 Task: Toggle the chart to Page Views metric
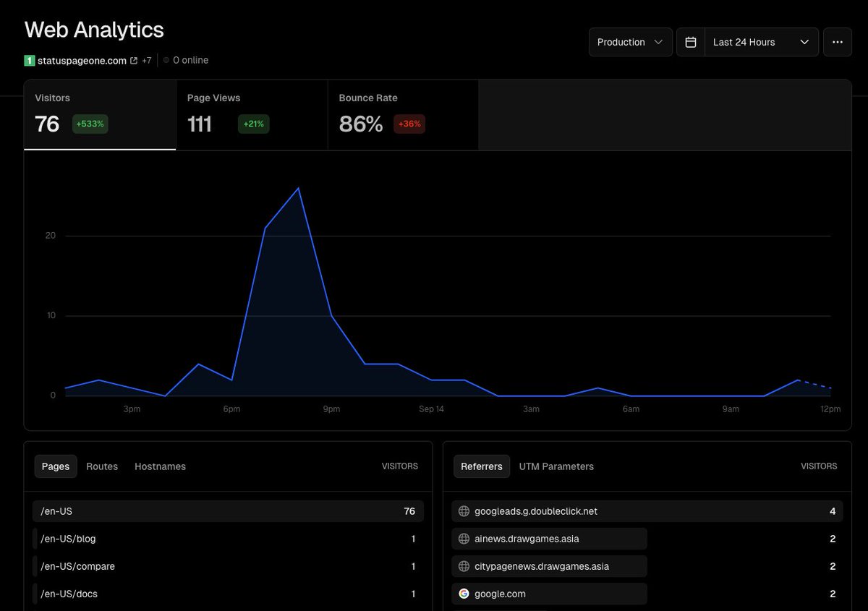coord(252,114)
